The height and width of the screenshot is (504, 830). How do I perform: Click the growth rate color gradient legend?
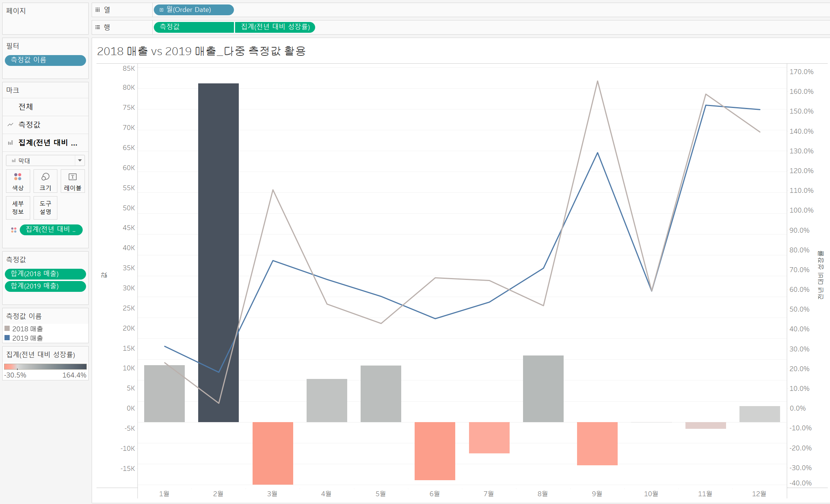[x=45, y=367]
